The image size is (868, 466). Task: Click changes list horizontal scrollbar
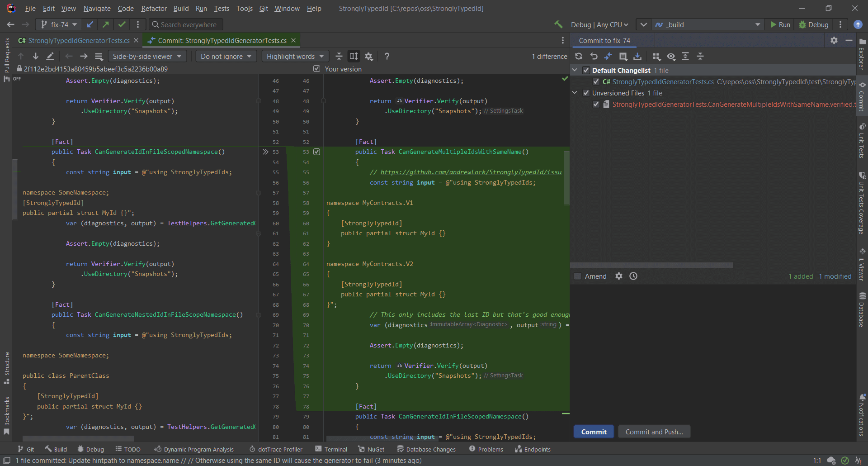[651, 265]
